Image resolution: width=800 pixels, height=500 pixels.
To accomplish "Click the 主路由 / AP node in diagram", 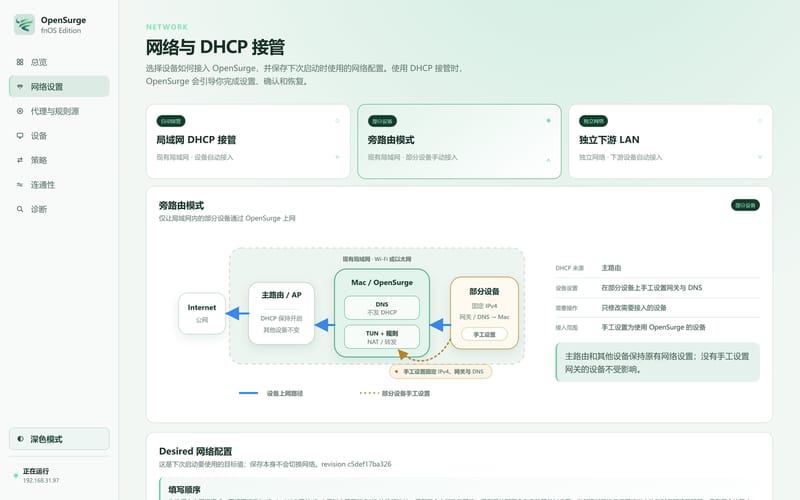I will coord(281,313).
